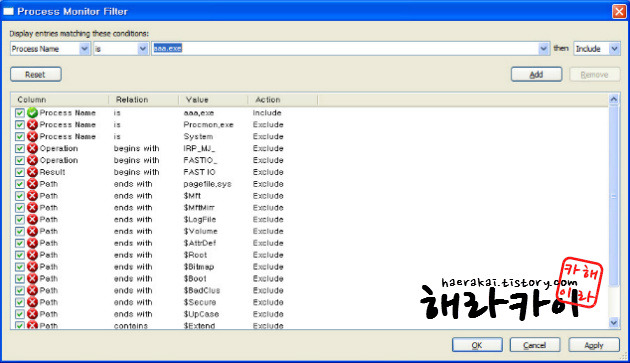Click the vertical scrollbar thumb
The image size is (630, 363).
coord(614,196)
